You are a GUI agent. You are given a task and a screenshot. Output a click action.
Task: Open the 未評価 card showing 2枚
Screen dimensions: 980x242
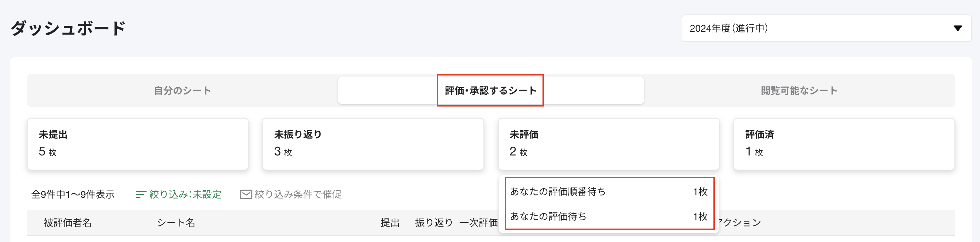(x=607, y=144)
